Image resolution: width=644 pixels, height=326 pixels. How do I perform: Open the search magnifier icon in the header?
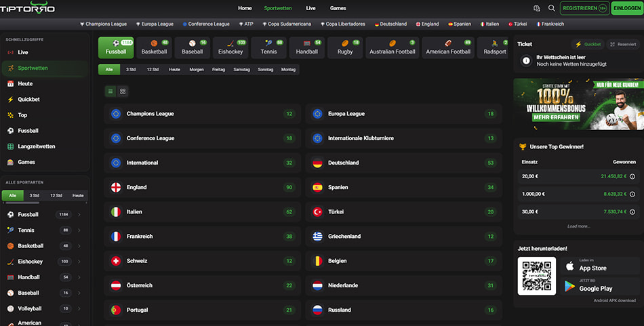point(552,8)
